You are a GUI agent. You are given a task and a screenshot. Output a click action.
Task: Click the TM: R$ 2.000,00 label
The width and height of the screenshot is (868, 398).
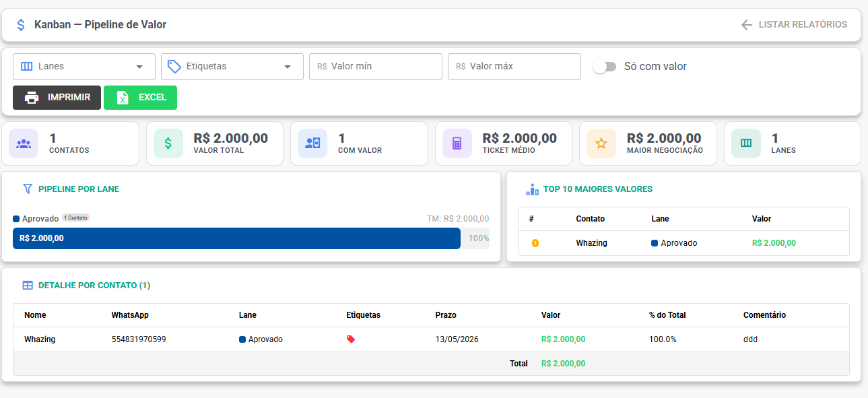pos(458,219)
